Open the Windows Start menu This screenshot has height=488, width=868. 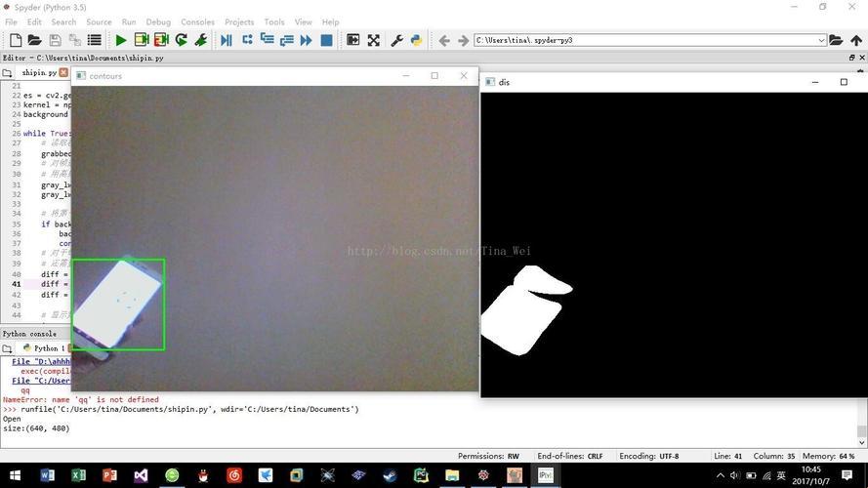(x=15, y=475)
